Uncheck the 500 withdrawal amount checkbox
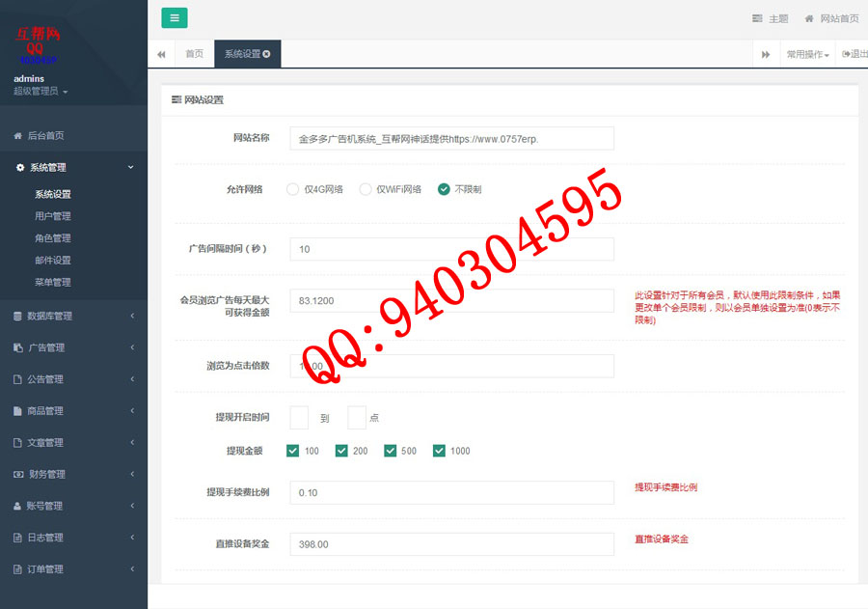This screenshot has height=609, width=868. 391,451
